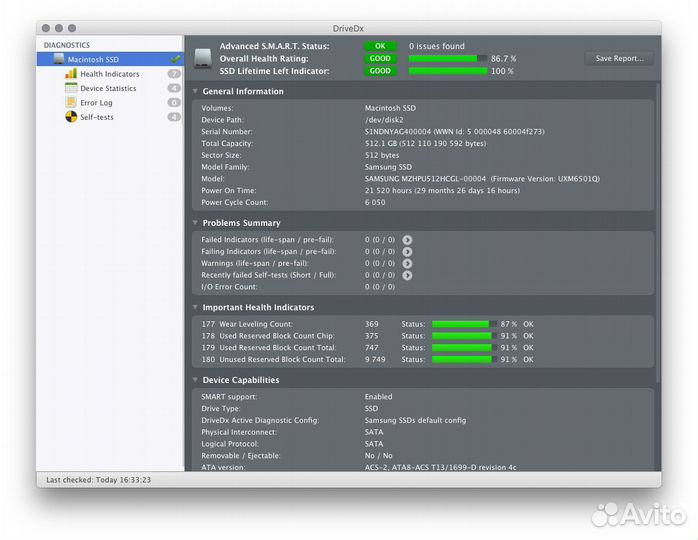Screen dimensions: 698x540
Task: Click the Device Statistics table icon
Action: point(71,88)
